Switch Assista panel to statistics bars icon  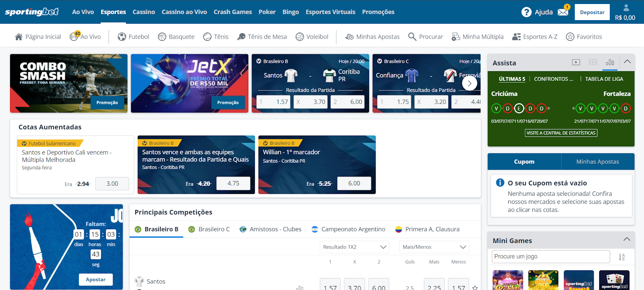[610, 62]
